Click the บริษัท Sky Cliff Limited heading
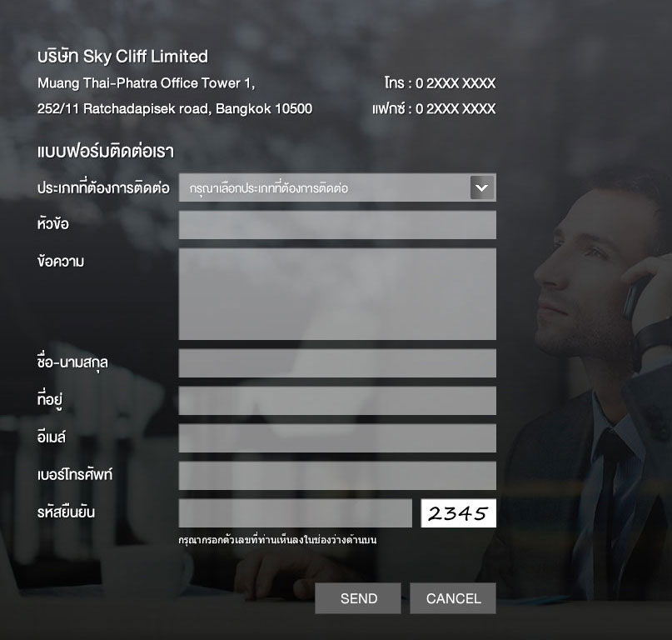Viewport: 672px width, 640px height. point(122,57)
